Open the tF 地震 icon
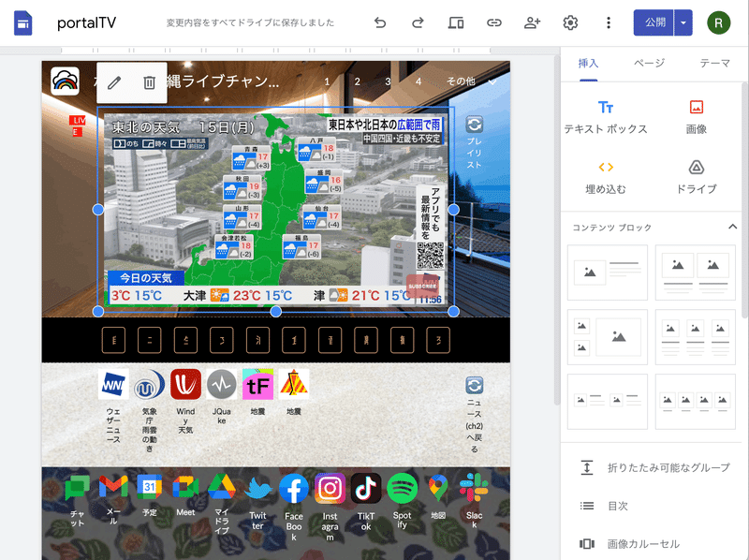This screenshot has height=560, width=749. click(x=258, y=384)
